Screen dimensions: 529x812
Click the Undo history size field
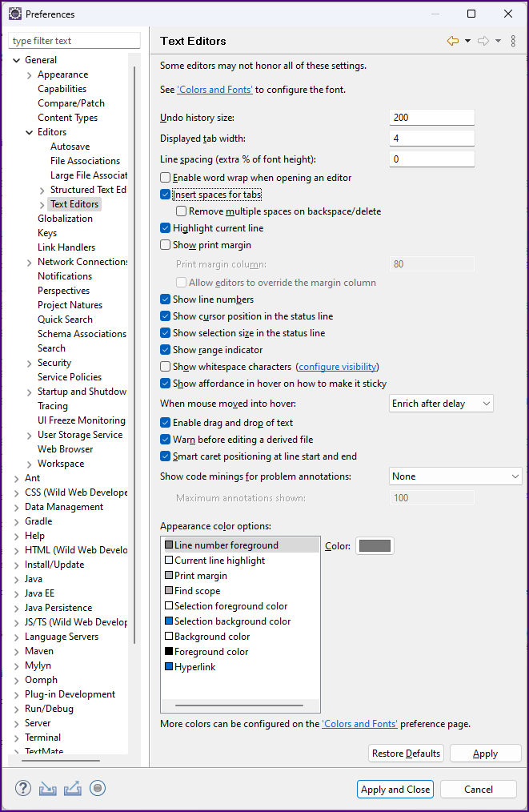(431, 118)
